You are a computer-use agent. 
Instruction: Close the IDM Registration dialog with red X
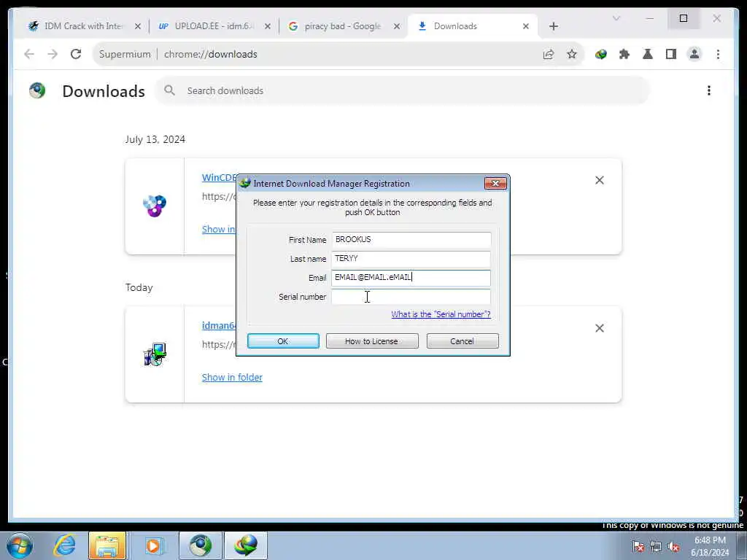click(495, 183)
